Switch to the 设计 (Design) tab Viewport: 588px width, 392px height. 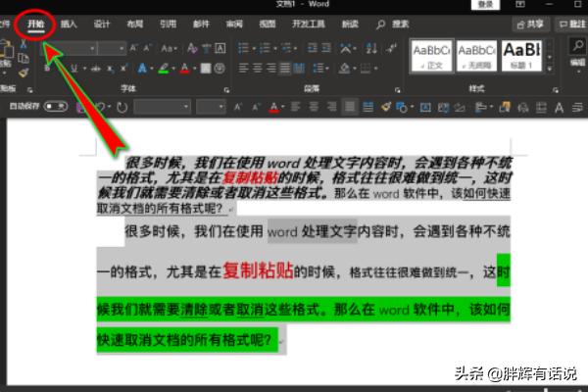[102, 24]
